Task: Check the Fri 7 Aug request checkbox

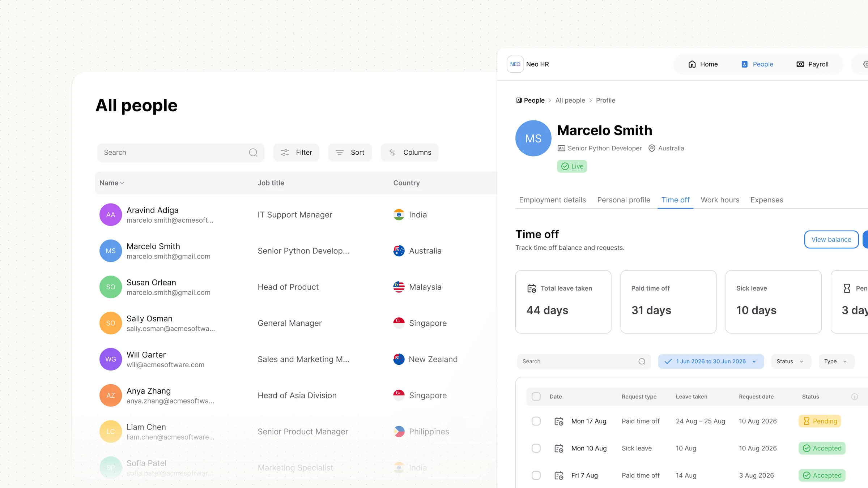Action: click(x=536, y=476)
